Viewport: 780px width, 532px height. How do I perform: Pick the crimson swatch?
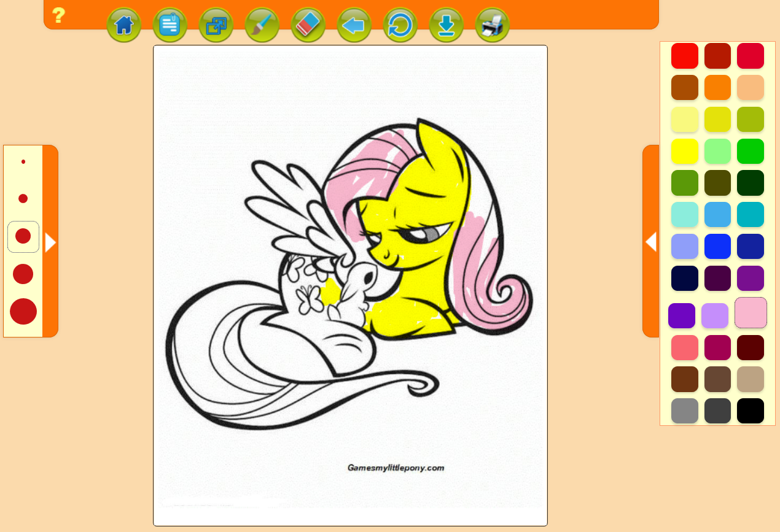click(751, 56)
